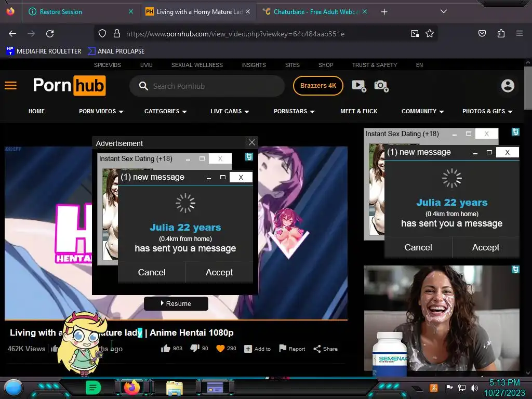Open the volume control in system tray

point(474,388)
